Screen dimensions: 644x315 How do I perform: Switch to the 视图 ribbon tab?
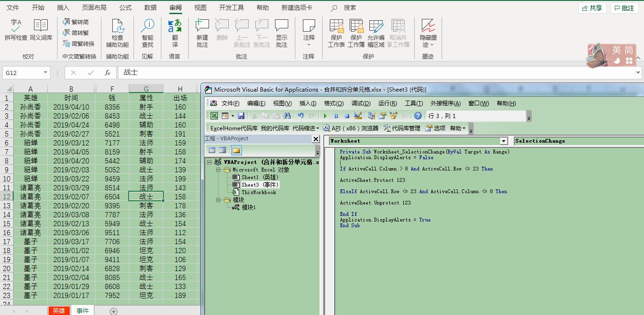point(201,8)
